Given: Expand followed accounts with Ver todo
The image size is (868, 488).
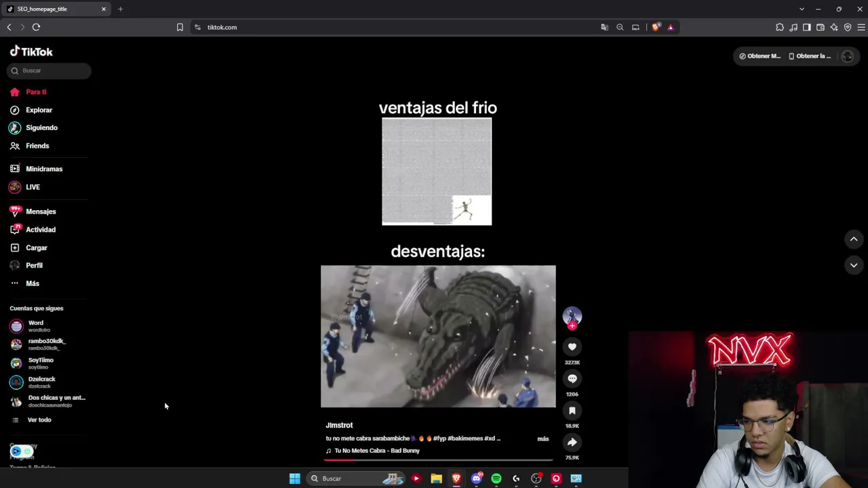Looking at the screenshot, I should coord(32,420).
